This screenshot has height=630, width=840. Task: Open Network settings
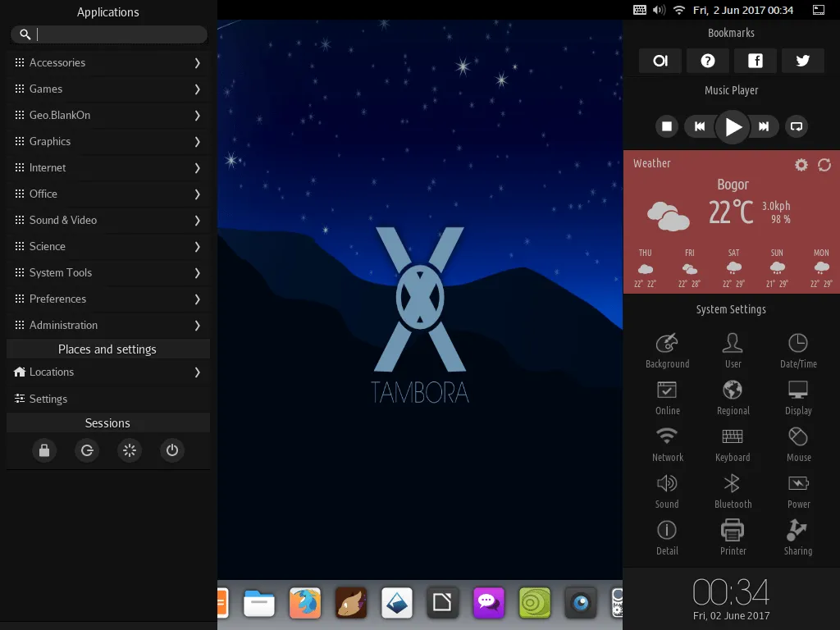click(667, 444)
